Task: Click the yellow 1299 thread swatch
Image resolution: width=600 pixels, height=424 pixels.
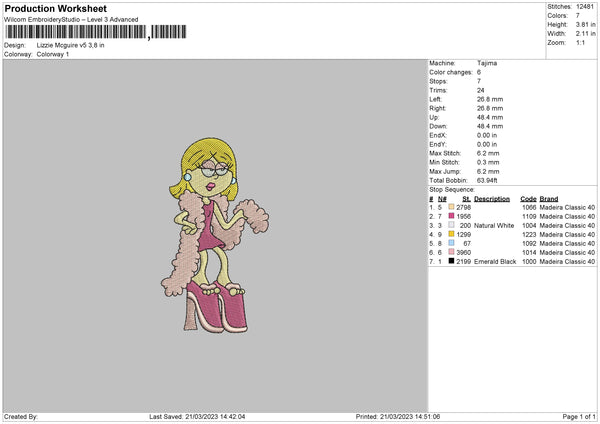Action: [x=451, y=234]
